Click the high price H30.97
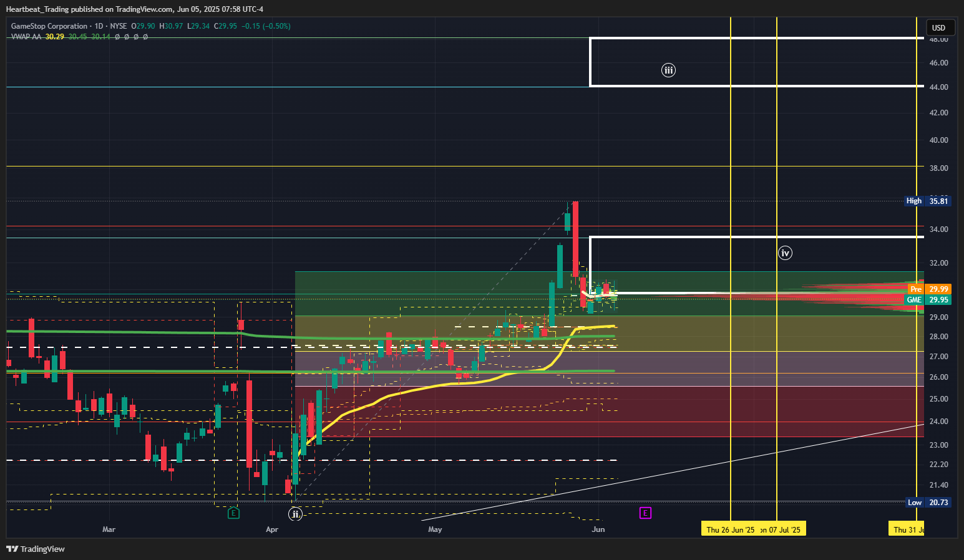 pos(172,26)
